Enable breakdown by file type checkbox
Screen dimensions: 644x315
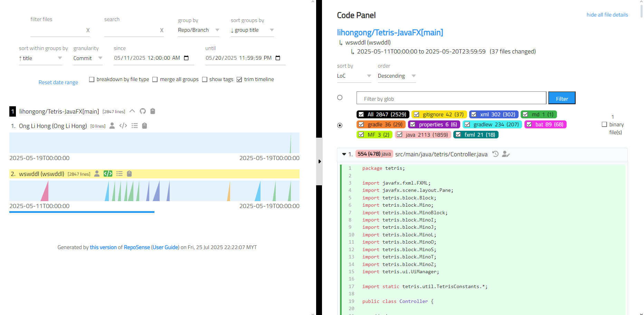point(92,79)
